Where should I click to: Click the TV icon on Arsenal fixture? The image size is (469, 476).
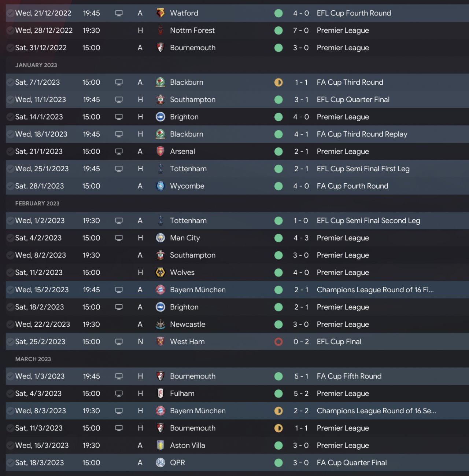click(x=119, y=151)
